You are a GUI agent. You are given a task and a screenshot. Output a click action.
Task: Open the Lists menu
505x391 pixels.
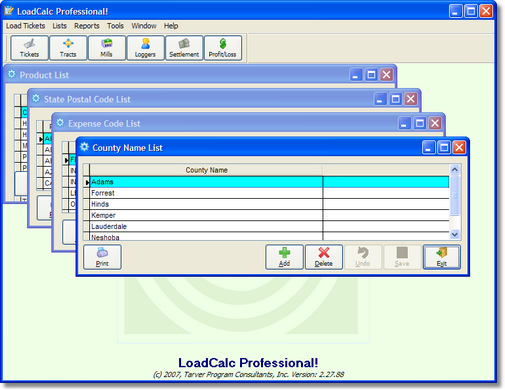pos(59,26)
